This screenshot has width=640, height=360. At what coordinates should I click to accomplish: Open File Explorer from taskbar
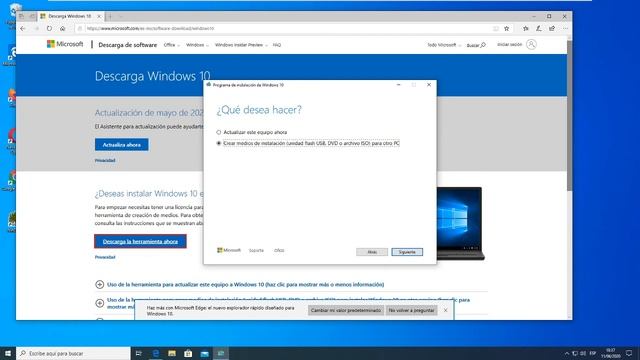[172, 353]
